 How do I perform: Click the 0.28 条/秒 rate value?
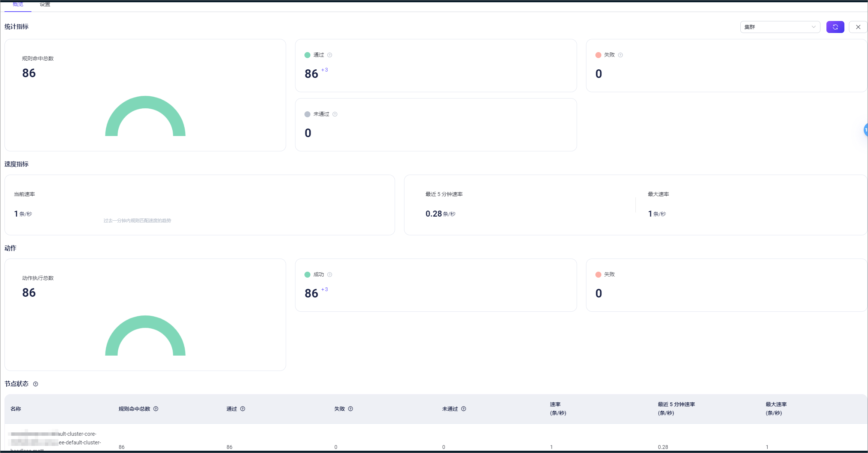(440, 214)
